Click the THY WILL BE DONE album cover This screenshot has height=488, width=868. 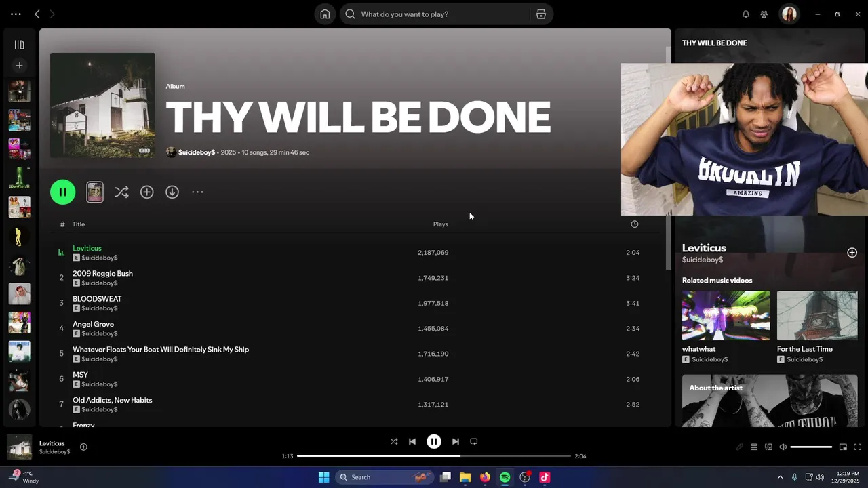[x=102, y=106]
